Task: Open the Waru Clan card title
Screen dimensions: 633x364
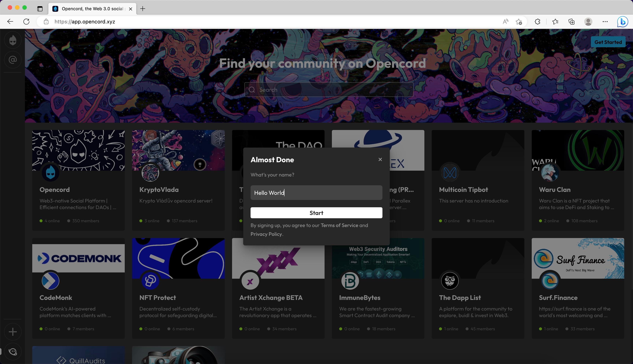Action: 554,190
